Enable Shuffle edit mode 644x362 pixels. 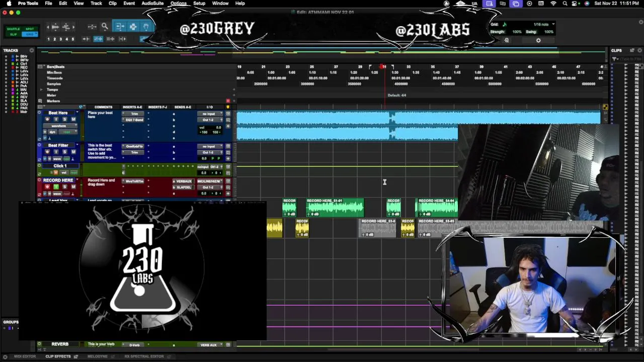point(14,29)
